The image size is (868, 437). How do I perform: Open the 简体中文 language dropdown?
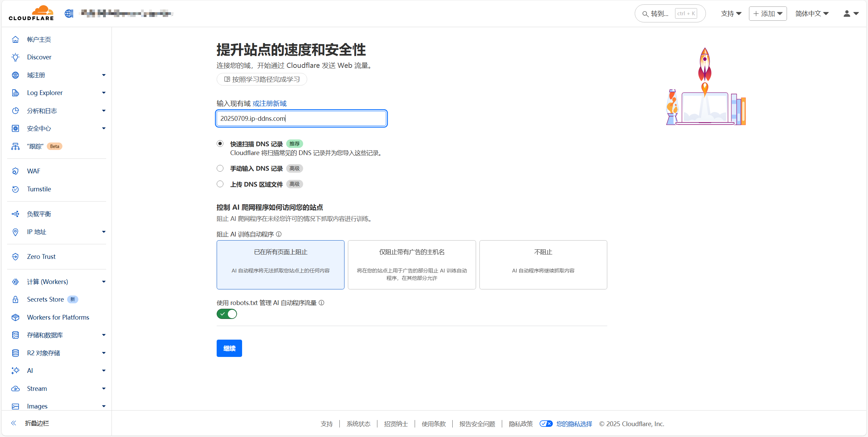(812, 14)
